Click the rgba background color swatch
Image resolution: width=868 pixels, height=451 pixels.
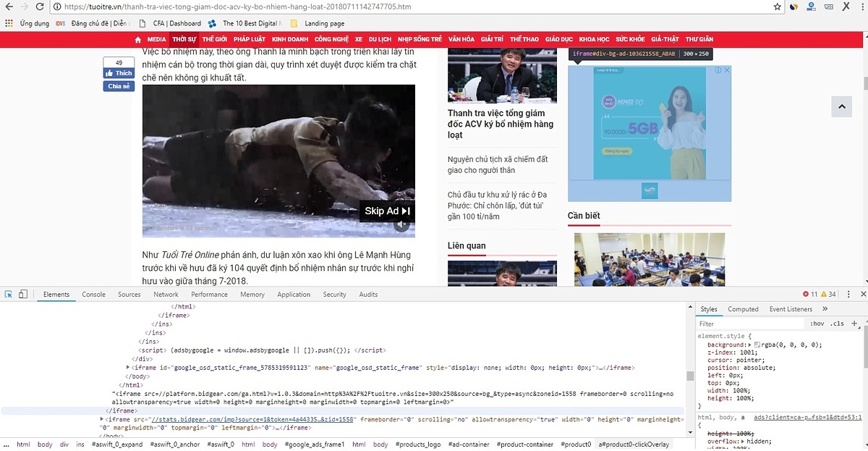pos(757,345)
